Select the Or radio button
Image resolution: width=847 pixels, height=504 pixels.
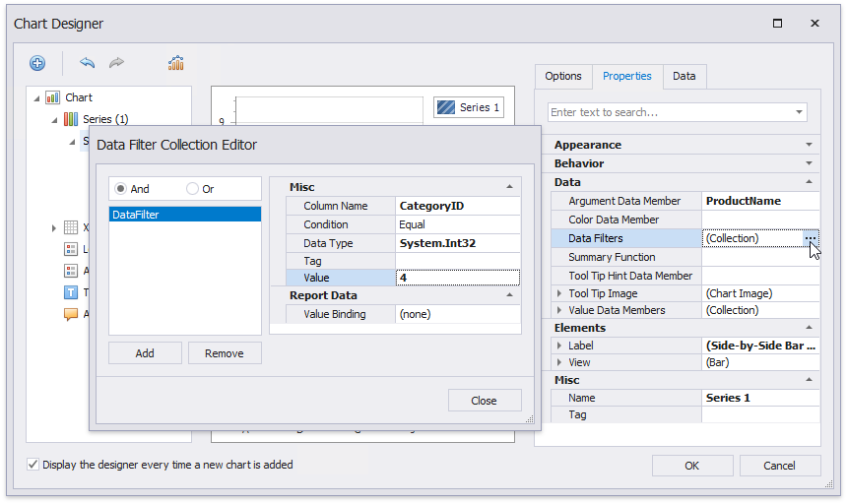tap(192, 189)
